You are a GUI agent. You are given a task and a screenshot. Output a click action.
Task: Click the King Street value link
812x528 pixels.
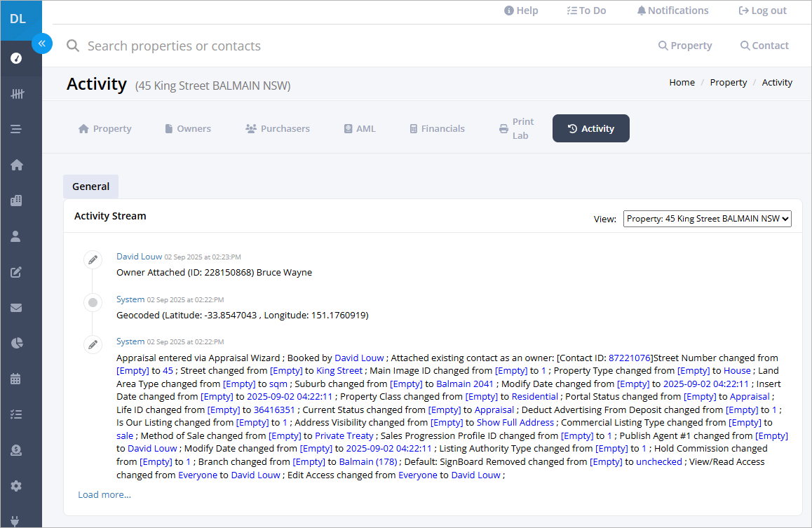[x=339, y=371]
